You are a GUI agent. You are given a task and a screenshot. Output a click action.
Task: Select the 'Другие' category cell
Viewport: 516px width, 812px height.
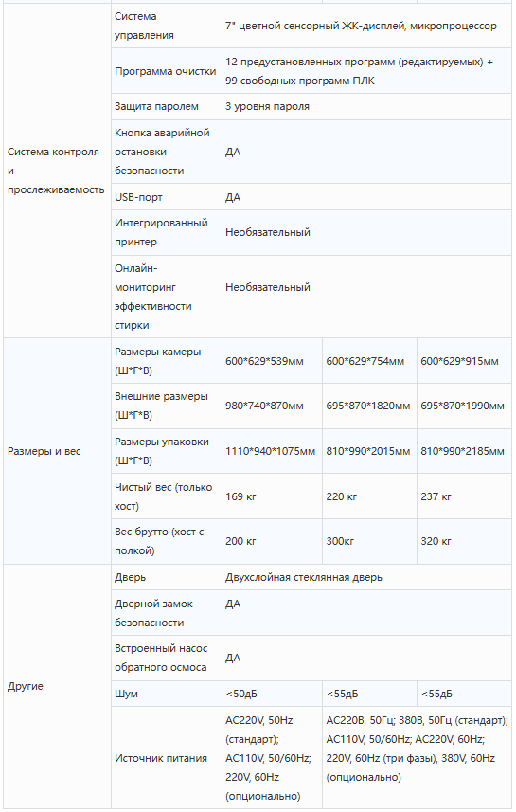pos(57,686)
